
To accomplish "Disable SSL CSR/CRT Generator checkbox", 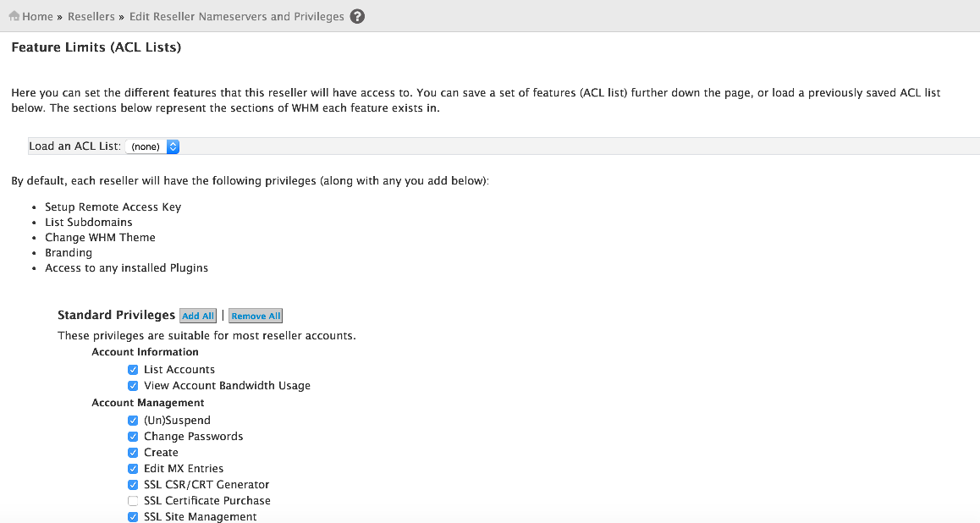I will tap(133, 485).
